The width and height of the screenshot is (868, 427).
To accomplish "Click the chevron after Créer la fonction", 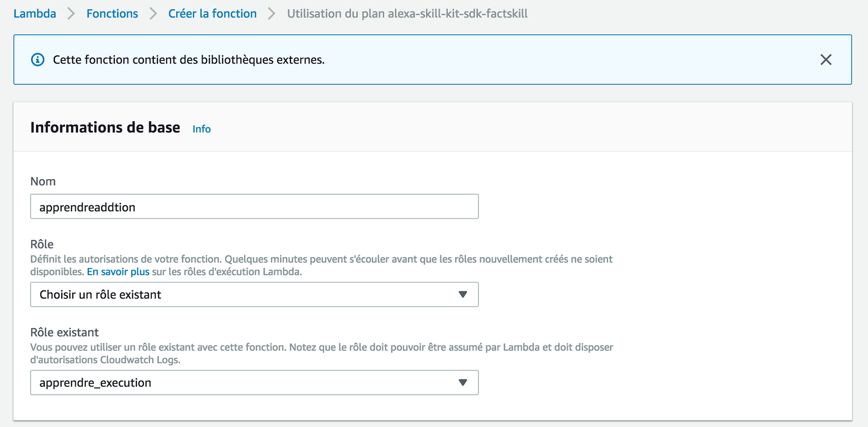I will (271, 14).
